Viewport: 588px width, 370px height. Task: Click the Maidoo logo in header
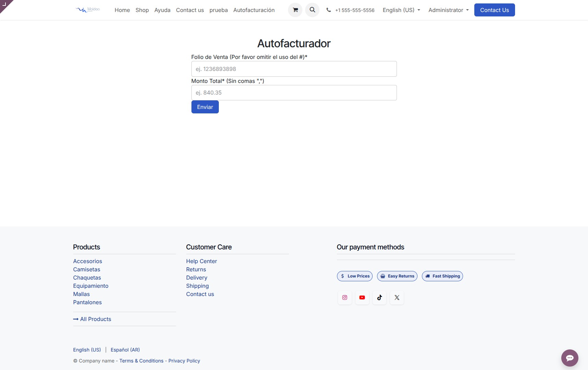[88, 10]
